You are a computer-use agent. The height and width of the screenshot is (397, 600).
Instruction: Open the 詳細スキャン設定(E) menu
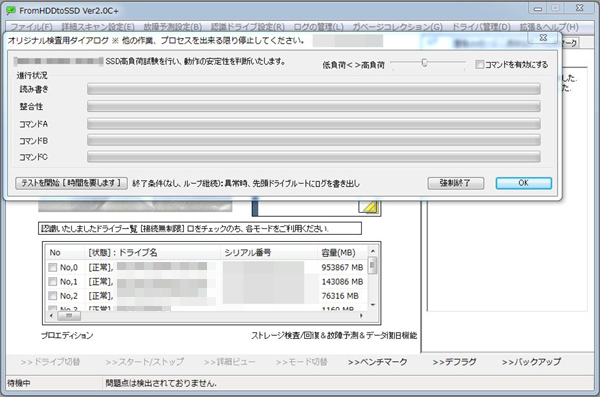[98, 27]
